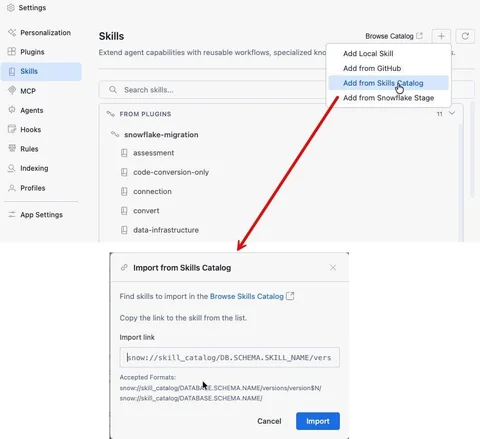Click the plus icon to add skill
This screenshot has width=480, height=439.
[441, 36]
